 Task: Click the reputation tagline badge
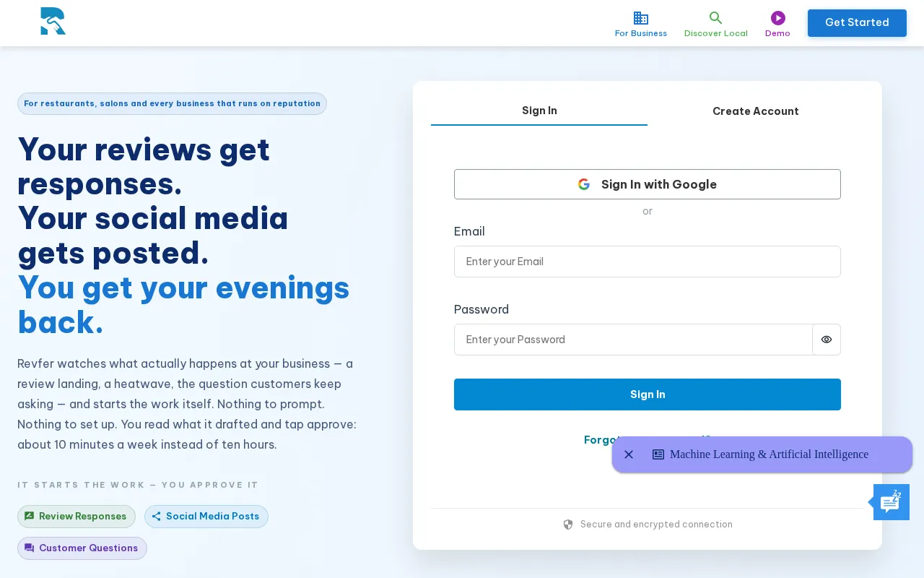pyautogui.click(x=172, y=103)
